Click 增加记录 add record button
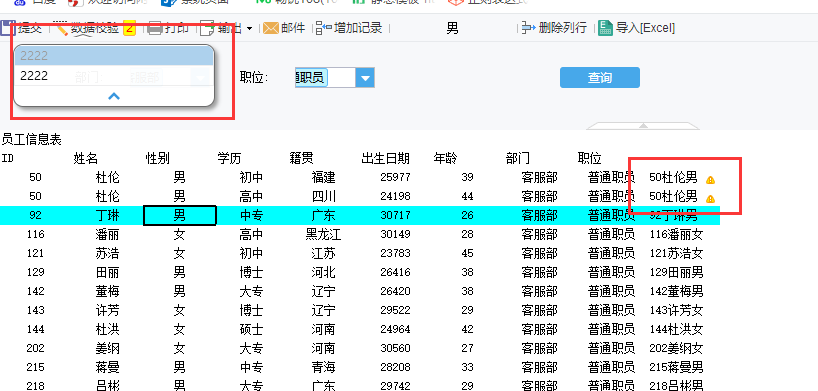818x391 pixels. [x=350, y=28]
